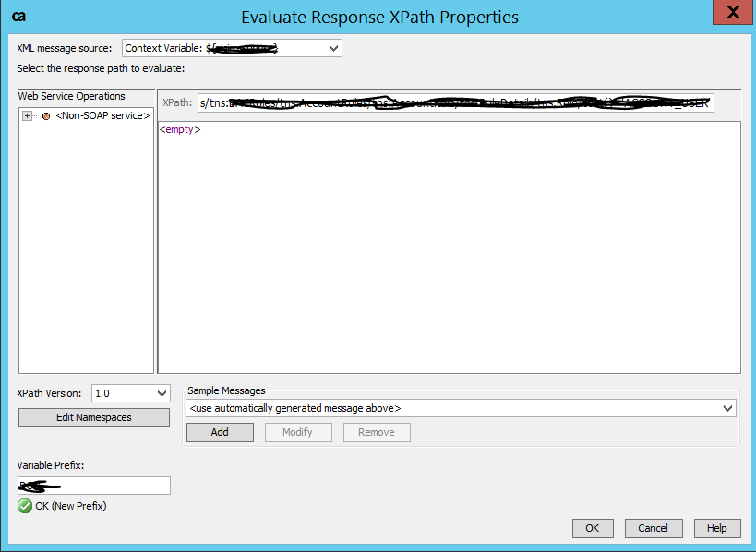Select the Non-SOAP service tree item

click(x=103, y=115)
